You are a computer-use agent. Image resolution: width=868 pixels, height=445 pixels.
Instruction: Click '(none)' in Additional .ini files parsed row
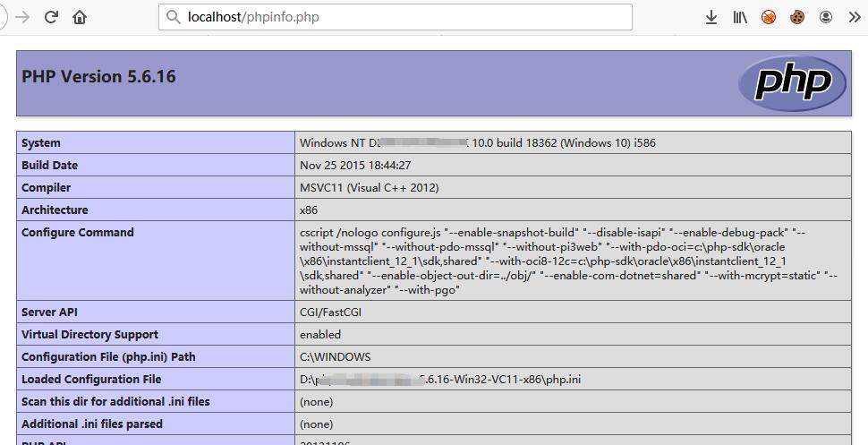[317, 424]
